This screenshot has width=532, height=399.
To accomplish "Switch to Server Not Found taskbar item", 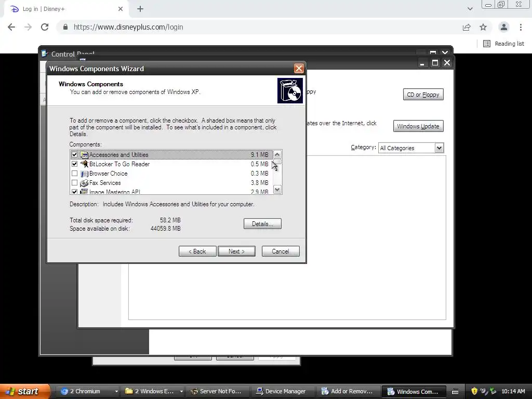I will [217, 391].
